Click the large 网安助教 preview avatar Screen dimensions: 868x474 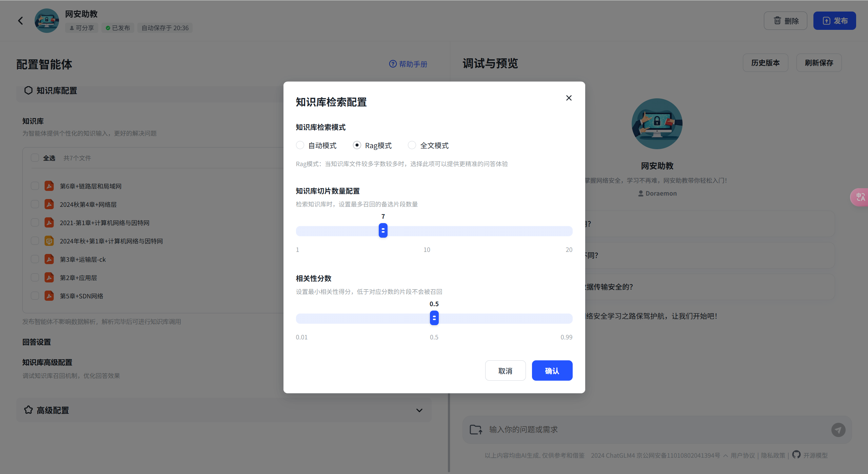(657, 124)
